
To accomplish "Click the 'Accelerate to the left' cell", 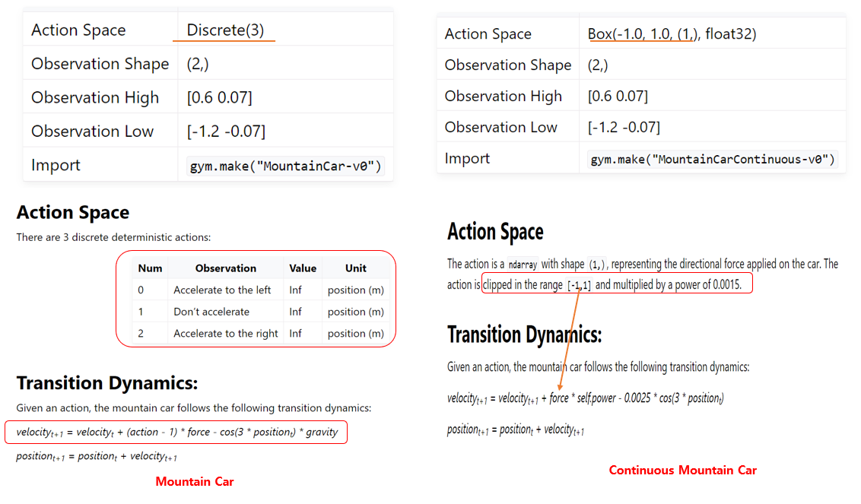I will click(x=222, y=290).
